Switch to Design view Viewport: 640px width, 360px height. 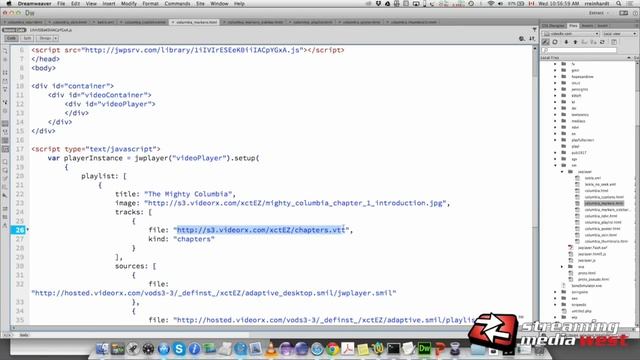click(x=44, y=38)
